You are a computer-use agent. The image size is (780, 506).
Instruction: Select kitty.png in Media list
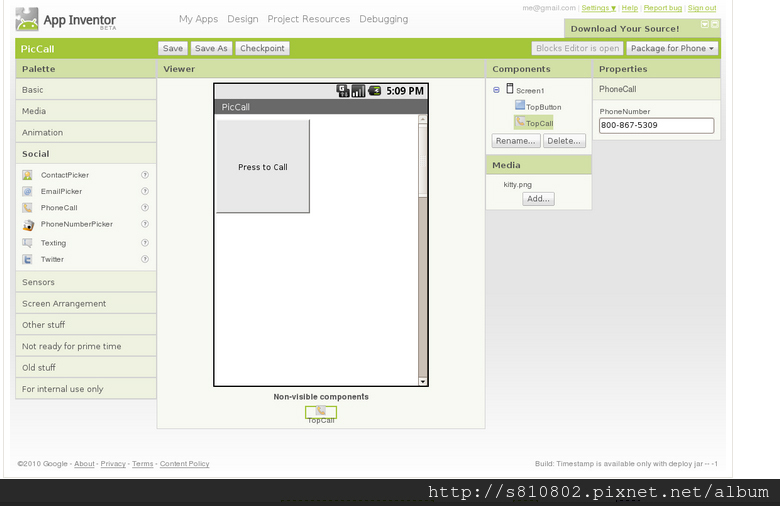coord(517,185)
